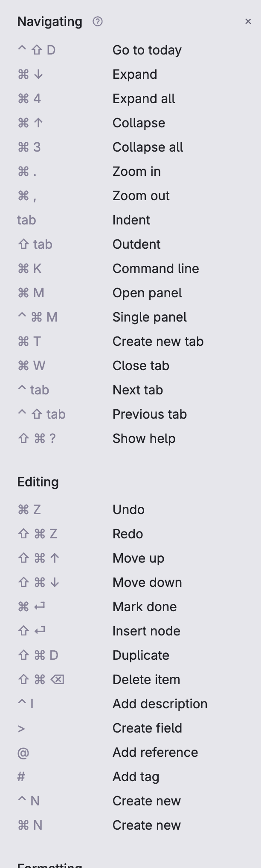Image resolution: width=261 pixels, height=868 pixels.
Task: Select the Go to today shortcut row
Action: pos(147,50)
